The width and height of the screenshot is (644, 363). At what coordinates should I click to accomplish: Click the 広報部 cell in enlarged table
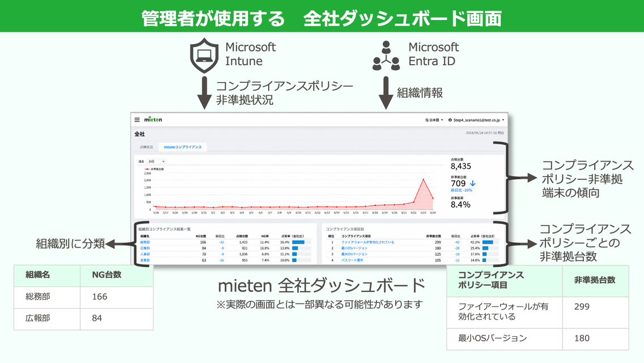47,318
